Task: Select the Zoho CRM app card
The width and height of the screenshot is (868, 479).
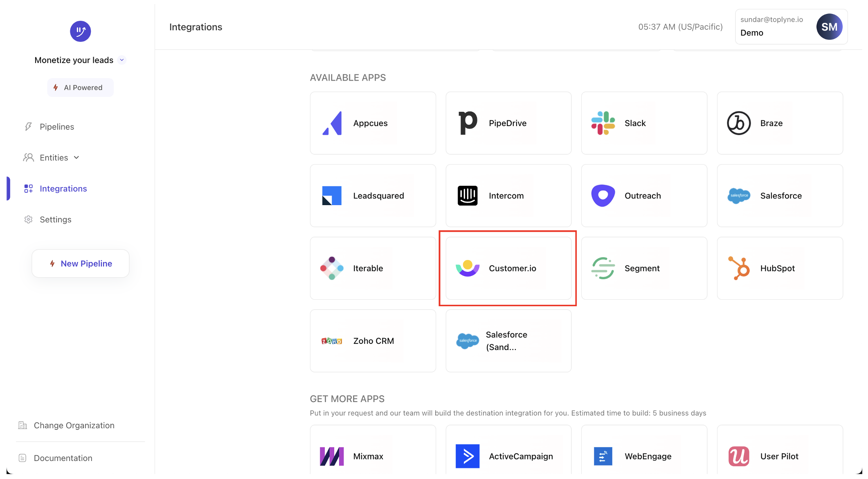Action: coord(373,341)
